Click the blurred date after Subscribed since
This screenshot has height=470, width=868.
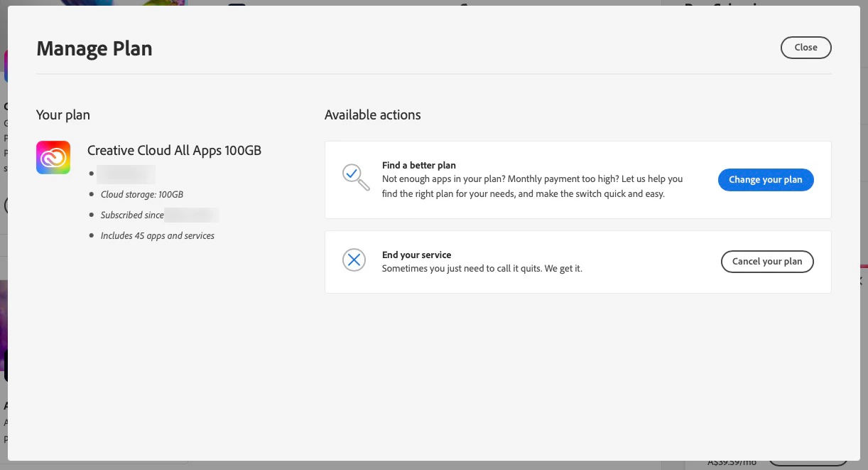191,215
